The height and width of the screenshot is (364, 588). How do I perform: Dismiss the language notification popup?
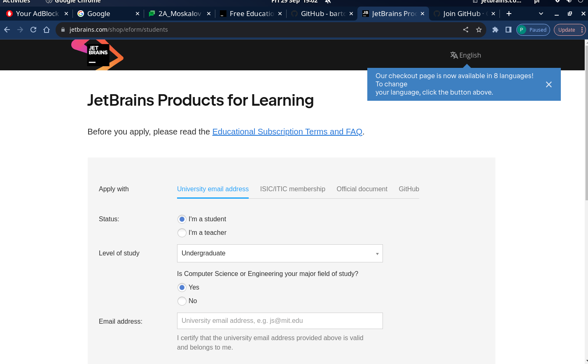pyautogui.click(x=549, y=84)
